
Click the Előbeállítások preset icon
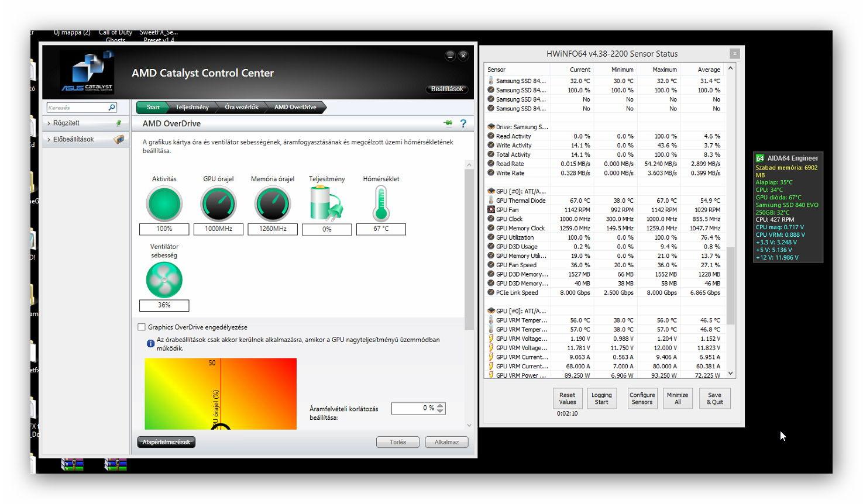coord(119,139)
